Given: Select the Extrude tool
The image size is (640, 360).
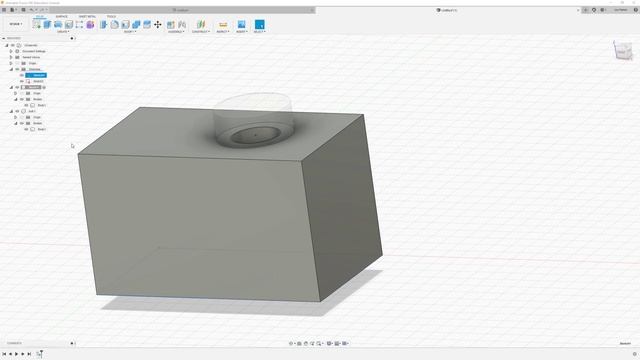Looking at the screenshot, I should coord(47,24).
